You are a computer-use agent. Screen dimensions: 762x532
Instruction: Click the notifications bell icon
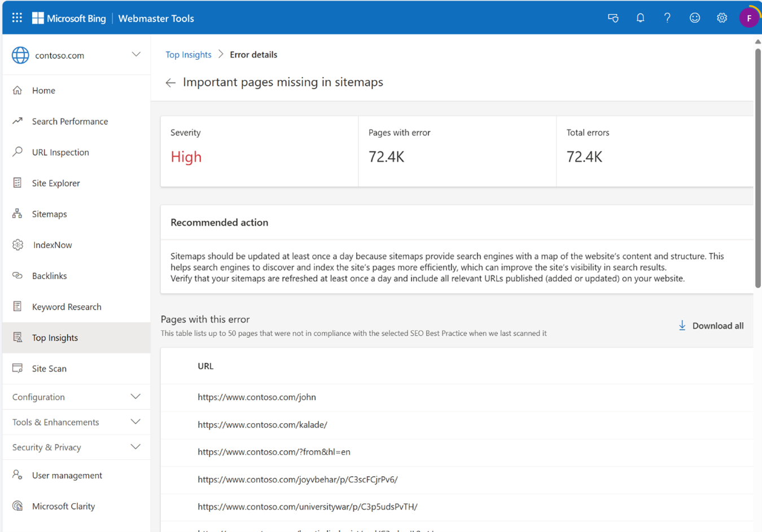tap(640, 18)
